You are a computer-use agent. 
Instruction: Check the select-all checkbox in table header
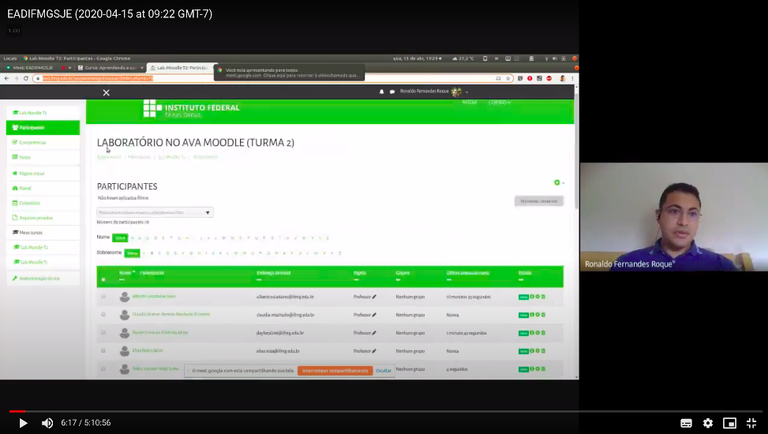[103, 279]
